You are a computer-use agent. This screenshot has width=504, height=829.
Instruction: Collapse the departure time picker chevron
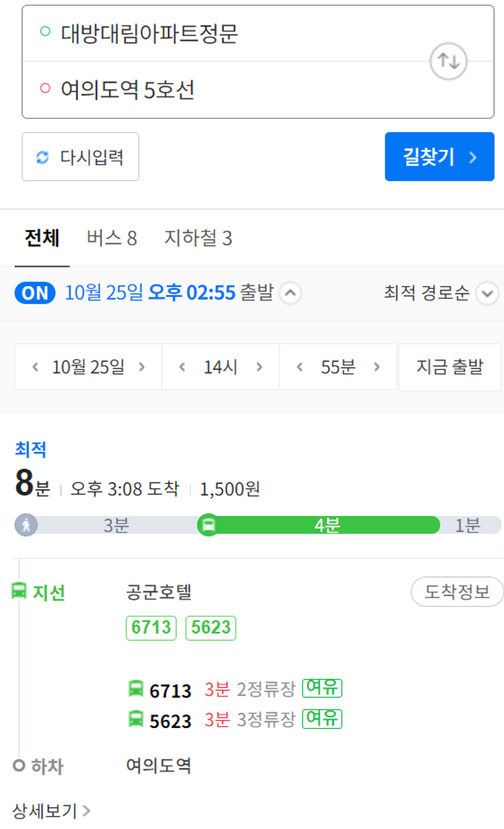[x=290, y=294]
